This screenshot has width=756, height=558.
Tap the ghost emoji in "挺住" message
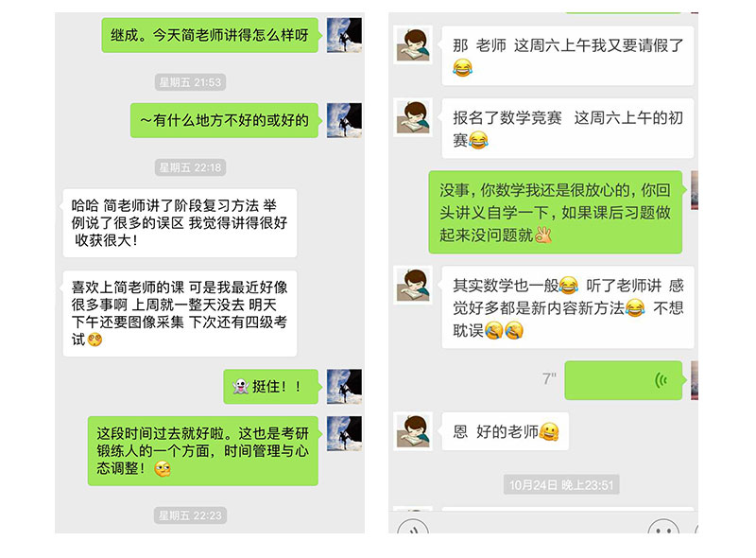pos(240,386)
